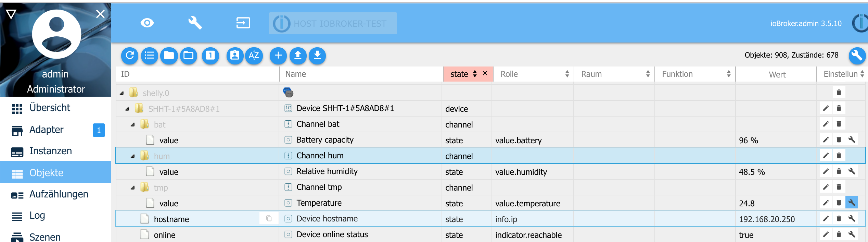Click the admin user avatar
The image size is (868, 242).
tap(56, 34)
